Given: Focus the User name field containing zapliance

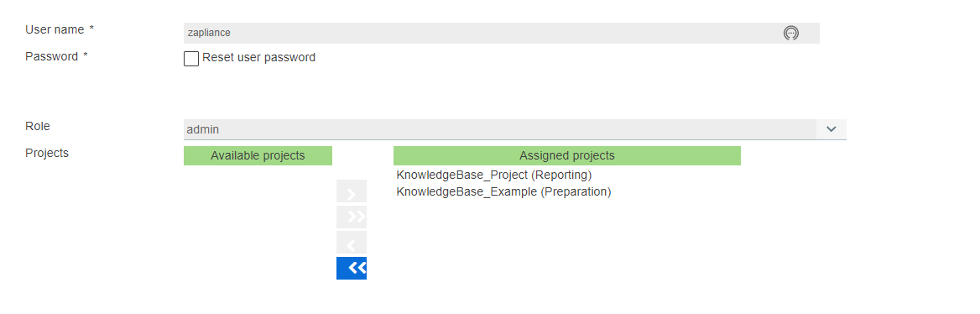Looking at the screenshot, I should 501,33.
